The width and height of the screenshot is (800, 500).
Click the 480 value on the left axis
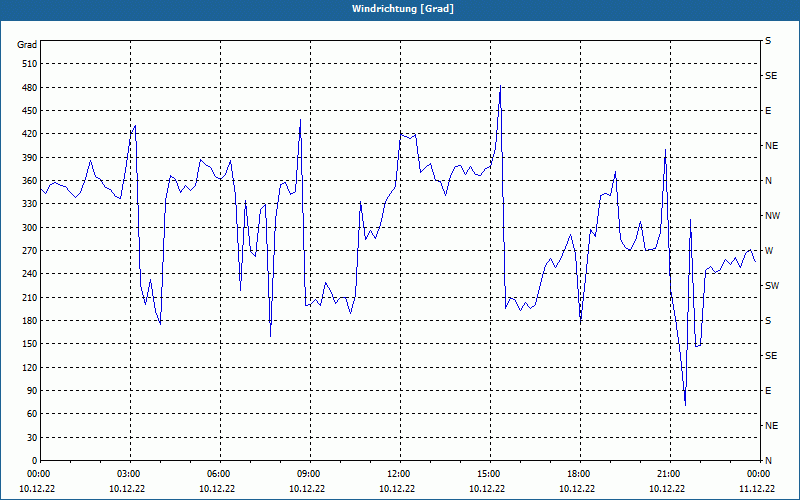tap(29, 88)
